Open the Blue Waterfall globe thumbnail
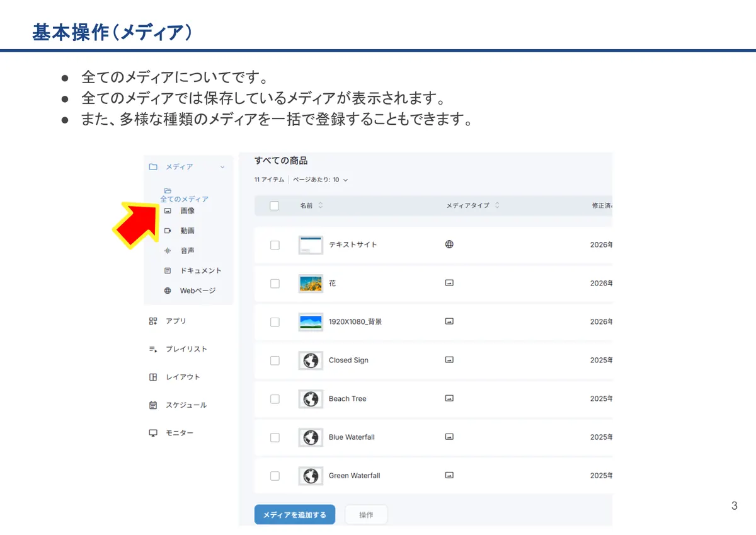 tap(311, 437)
